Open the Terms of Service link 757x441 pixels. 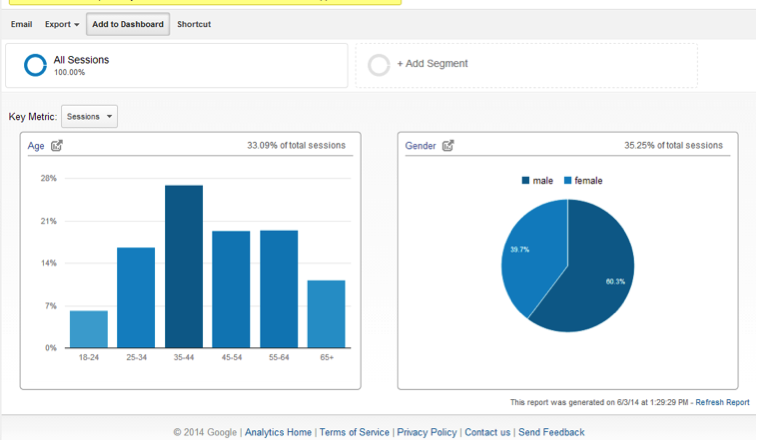tap(354, 432)
